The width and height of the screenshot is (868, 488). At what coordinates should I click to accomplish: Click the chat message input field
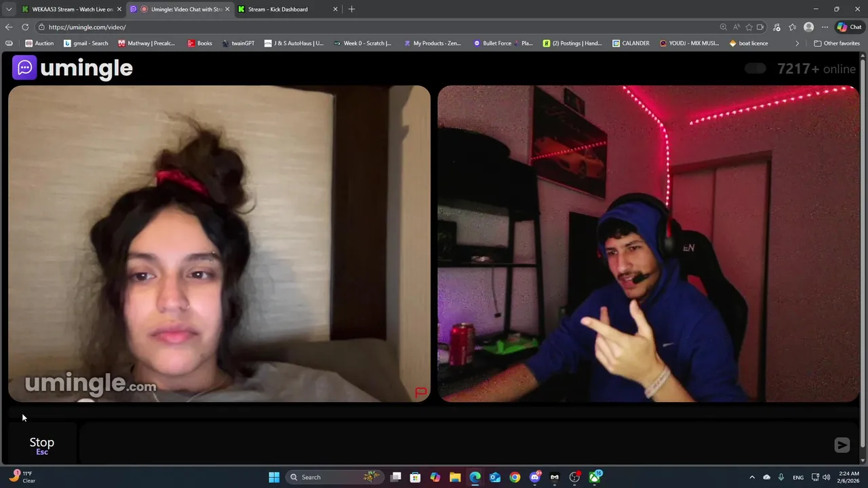[454, 445]
